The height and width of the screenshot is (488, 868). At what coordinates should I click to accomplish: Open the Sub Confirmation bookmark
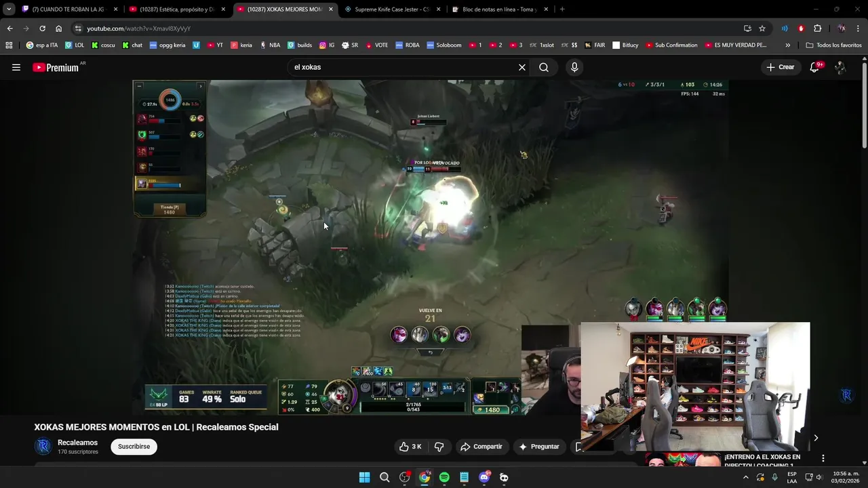pos(671,45)
